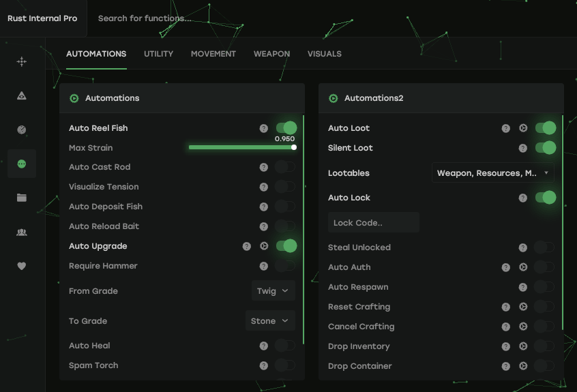The height and width of the screenshot is (392, 577).
Task: Click the Automations panel scrollbar
Action: click(x=304, y=230)
